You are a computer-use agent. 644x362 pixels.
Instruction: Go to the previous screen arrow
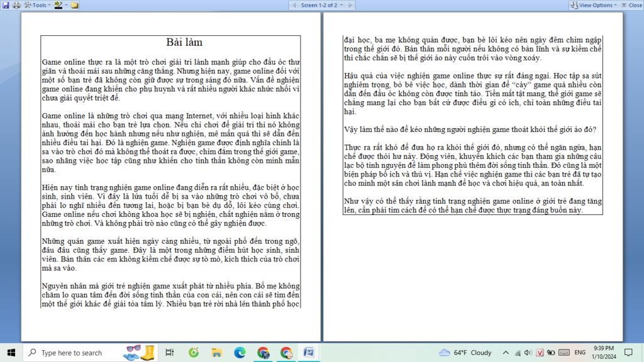click(x=294, y=5)
